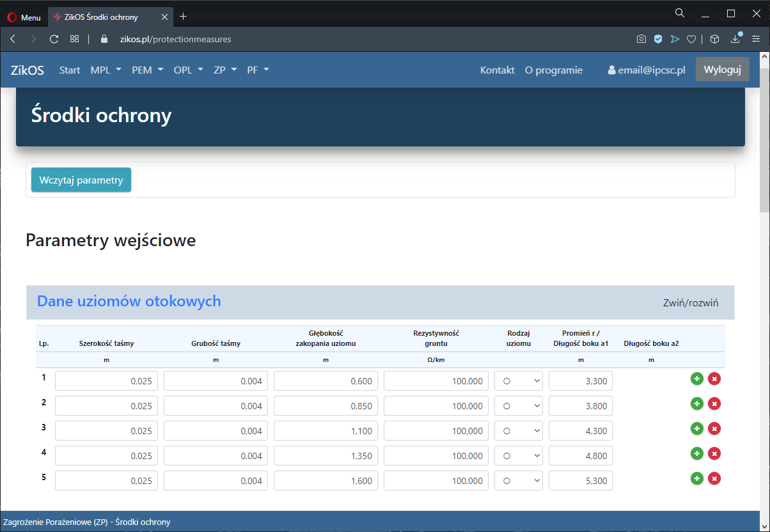The width and height of the screenshot is (770, 532).
Task: Open browser snapshot camera icon
Action: click(x=641, y=39)
